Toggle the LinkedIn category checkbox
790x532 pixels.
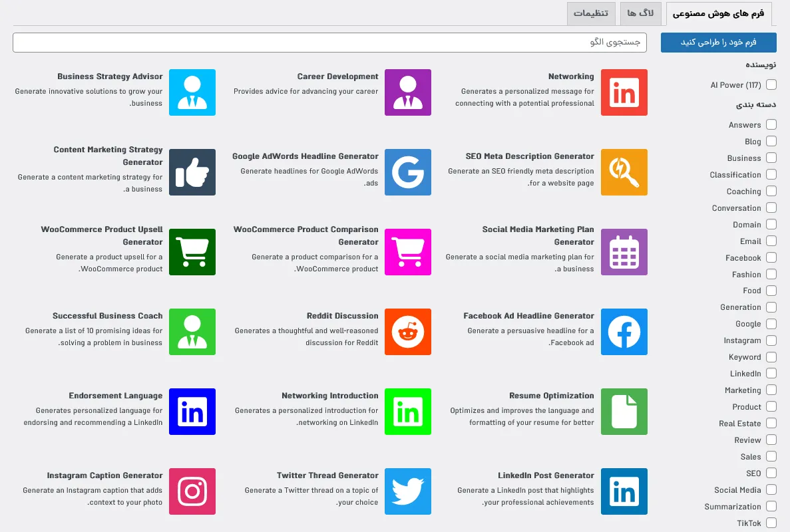tap(771, 373)
